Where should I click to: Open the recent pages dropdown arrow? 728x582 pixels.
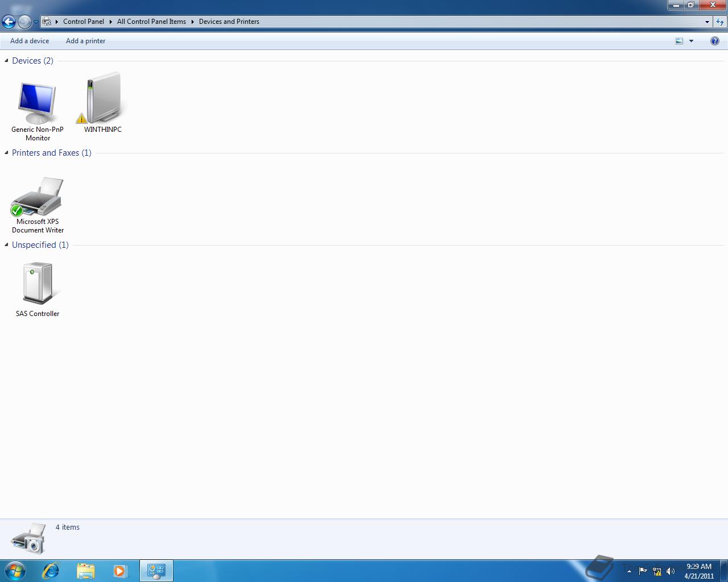[36, 22]
